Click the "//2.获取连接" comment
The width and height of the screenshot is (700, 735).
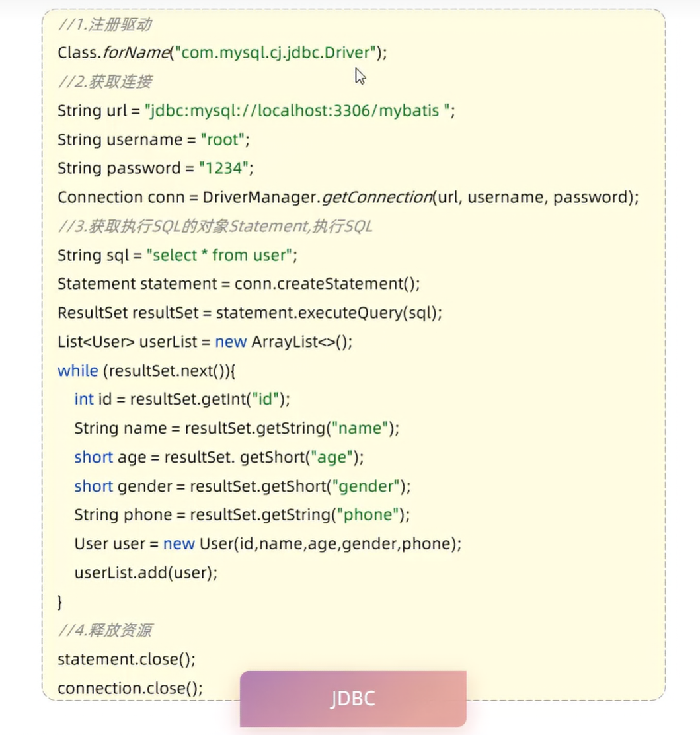coord(105,81)
